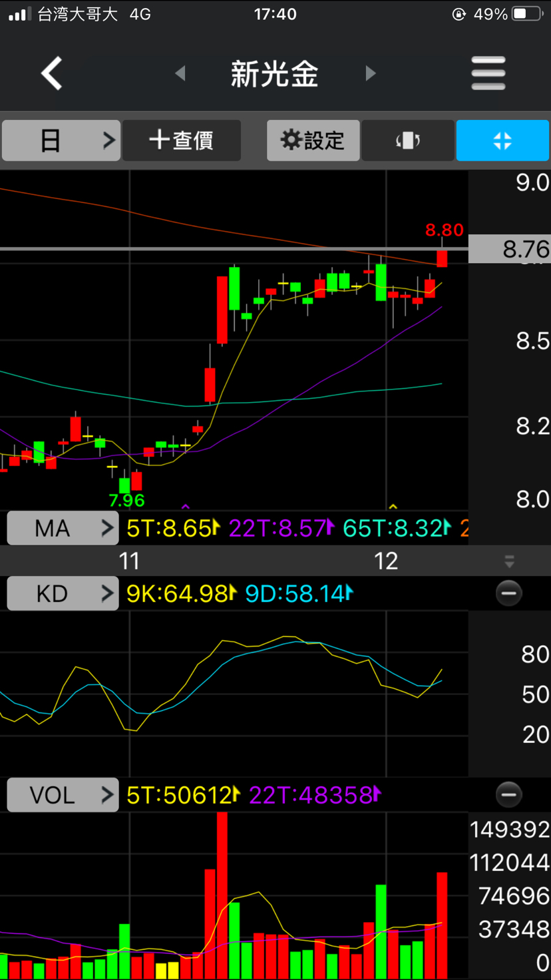Tap the drag handle below price axis
551x980 pixels.
click(x=509, y=561)
